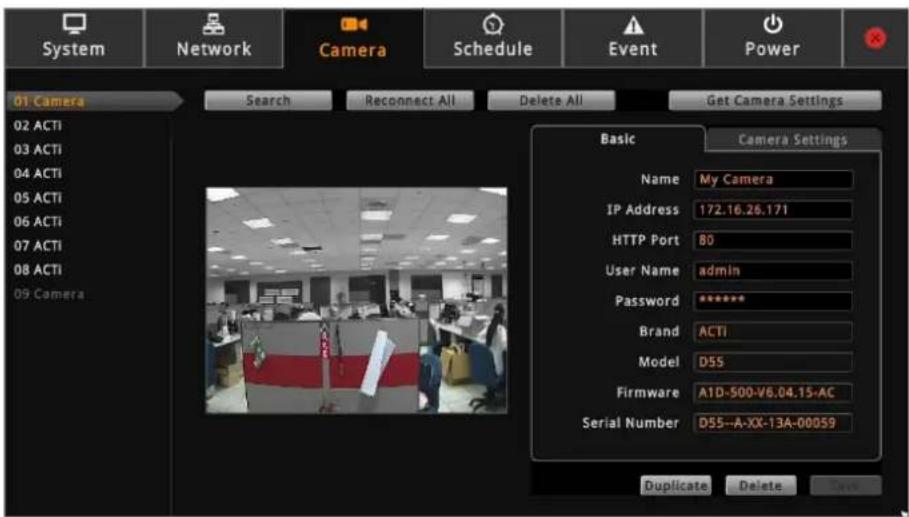The width and height of the screenshot is (909, 517).
Task: Select 09 Camera entry
Action: point(49,294)
